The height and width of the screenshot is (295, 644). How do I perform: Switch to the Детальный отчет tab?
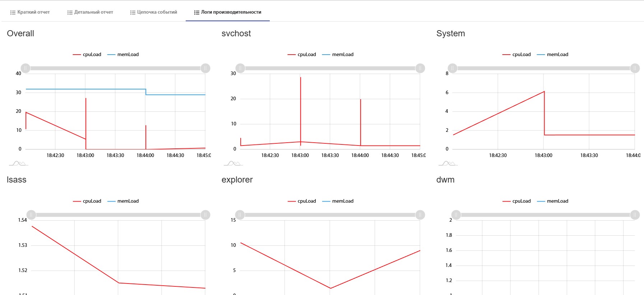point(90,12)
